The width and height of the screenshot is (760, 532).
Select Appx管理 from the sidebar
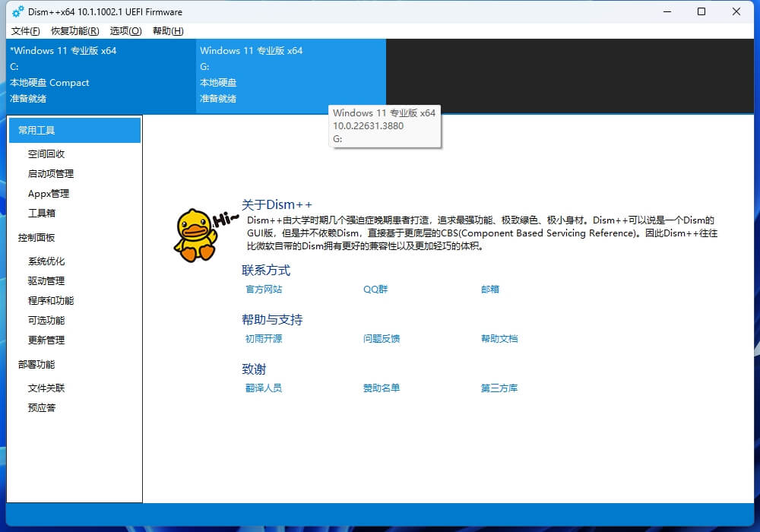[x=49, y=194]
